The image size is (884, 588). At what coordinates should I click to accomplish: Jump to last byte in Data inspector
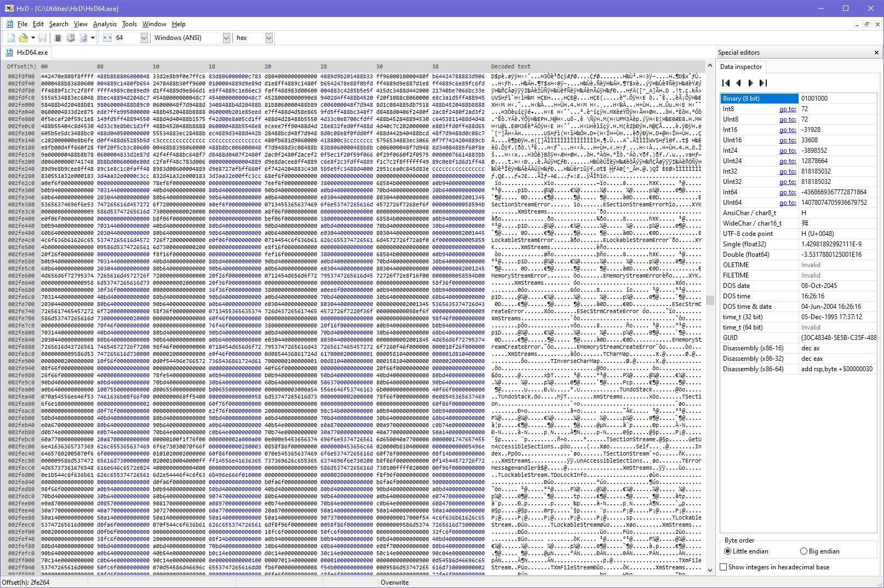tap(763, 83)
